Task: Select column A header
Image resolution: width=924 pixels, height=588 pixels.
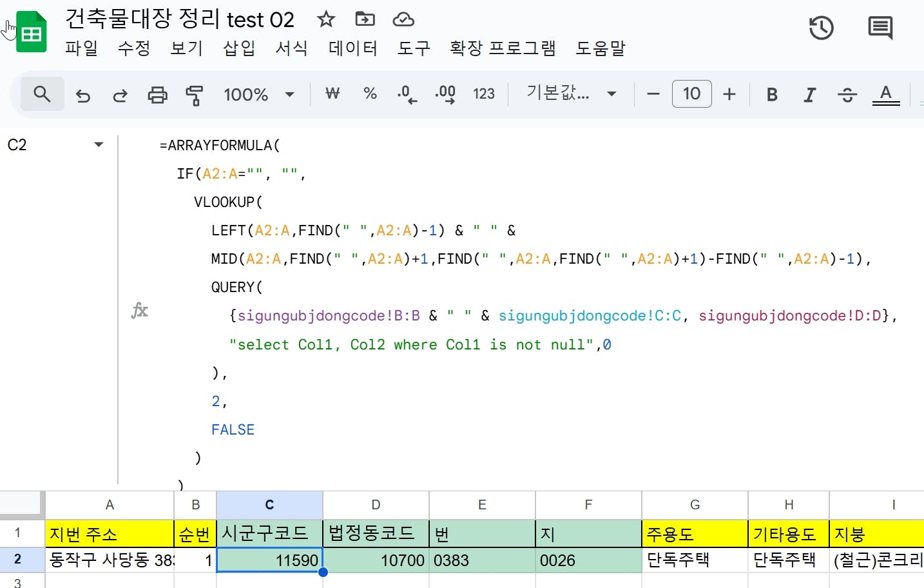Action: pyautogui.click(x=110, y=505)
